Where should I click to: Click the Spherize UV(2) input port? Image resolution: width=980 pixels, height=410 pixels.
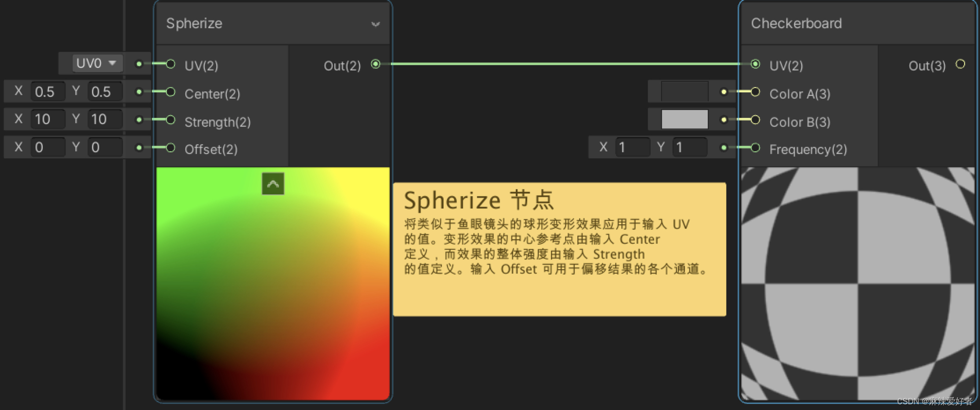[x=170, y=64]
